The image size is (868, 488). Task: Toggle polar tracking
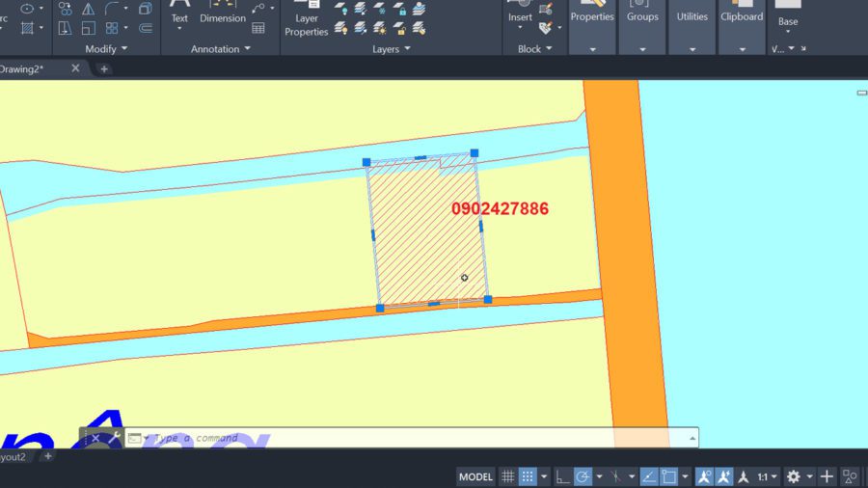click(583, 476)
